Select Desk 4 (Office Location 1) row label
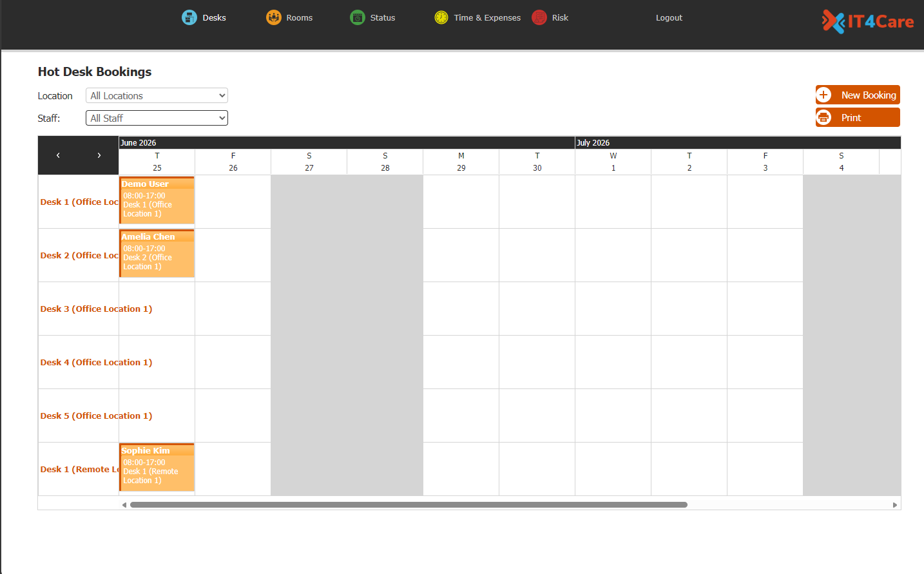 (x=96, y=362)
